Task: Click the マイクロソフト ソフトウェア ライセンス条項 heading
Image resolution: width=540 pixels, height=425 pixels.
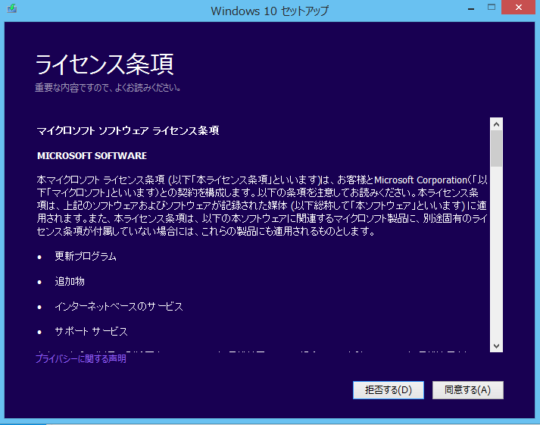Action: coord(128,131)
